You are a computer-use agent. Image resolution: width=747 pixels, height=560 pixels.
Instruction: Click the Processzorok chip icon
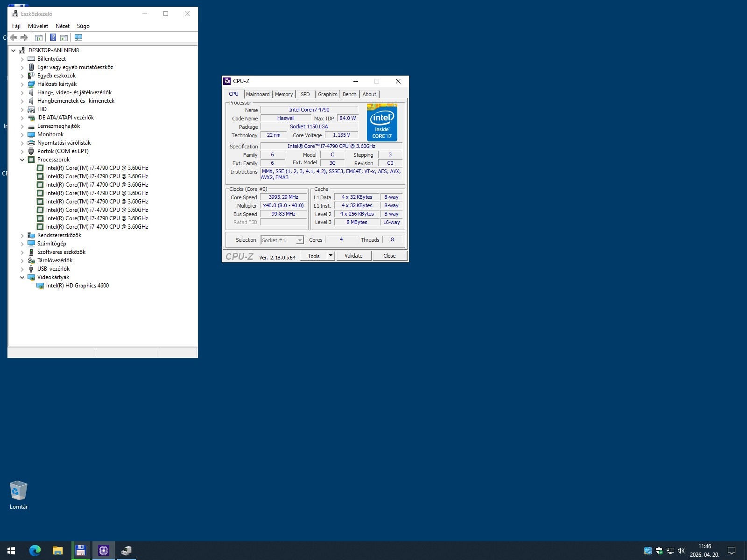coord(31,160)
